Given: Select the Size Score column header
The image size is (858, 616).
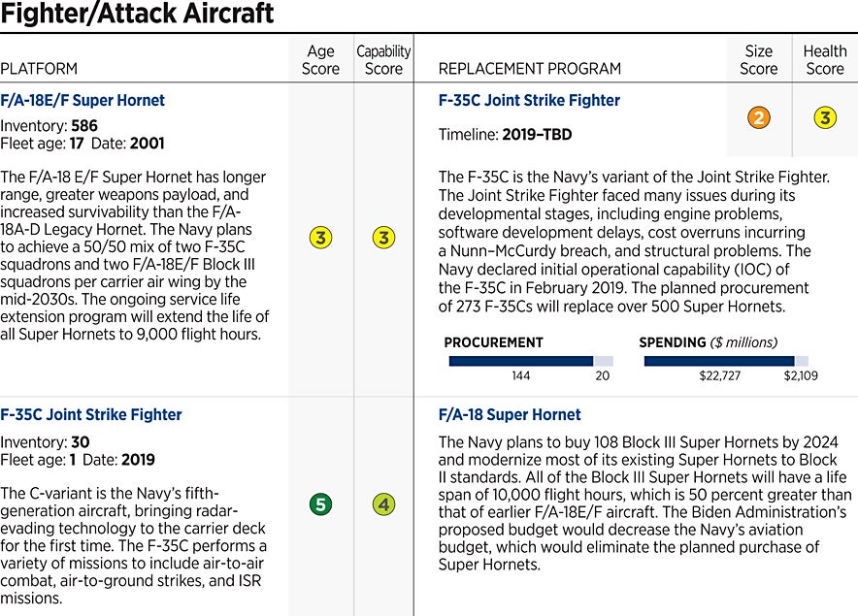Looking at the screenshot, I should (x=759, y=60).
